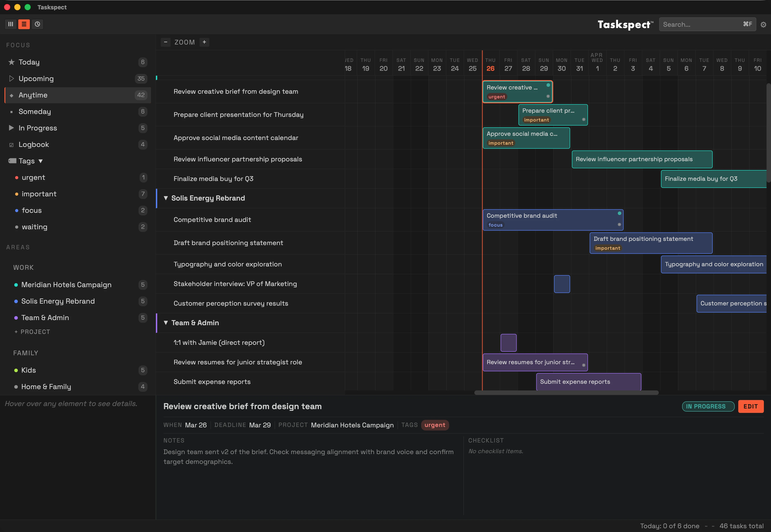
Task: Collapse the Solis Energy Rebrand group
Action: coord(166,198)
